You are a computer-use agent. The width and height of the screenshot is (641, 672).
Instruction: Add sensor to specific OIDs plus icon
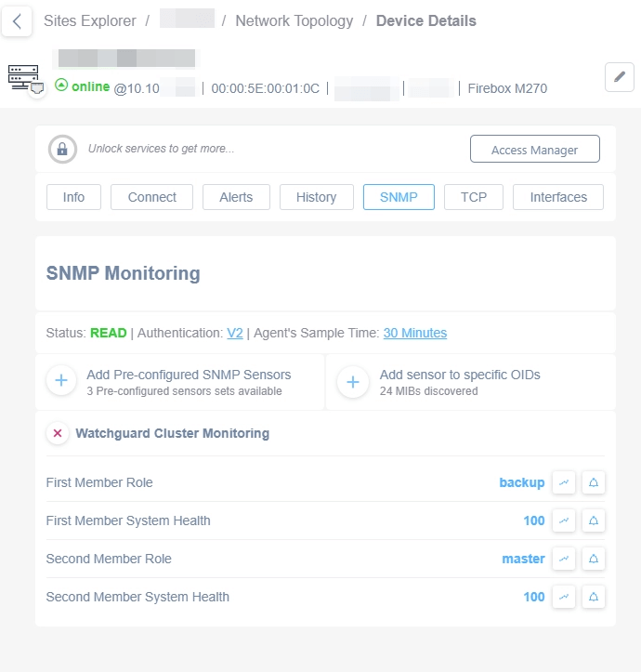[353, 382]
